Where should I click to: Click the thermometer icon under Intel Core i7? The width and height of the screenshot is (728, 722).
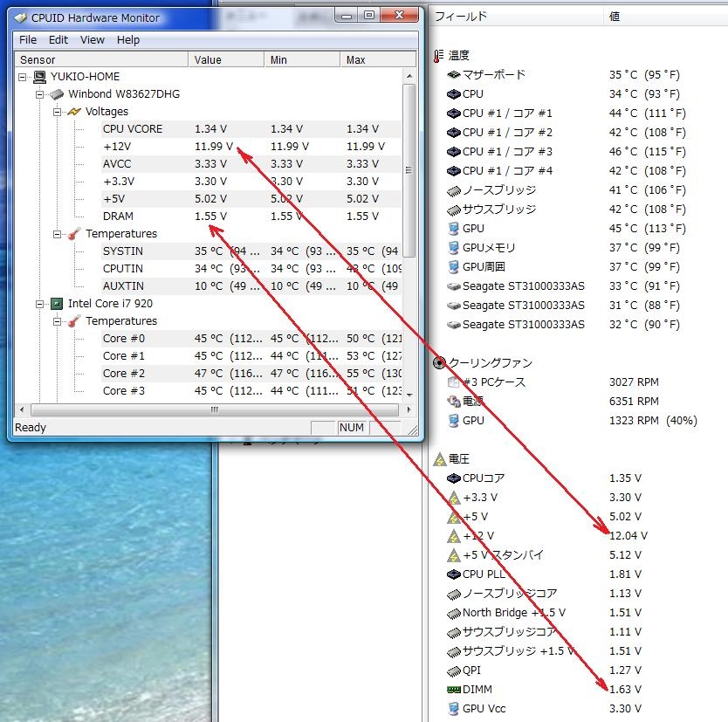(74, 320)
